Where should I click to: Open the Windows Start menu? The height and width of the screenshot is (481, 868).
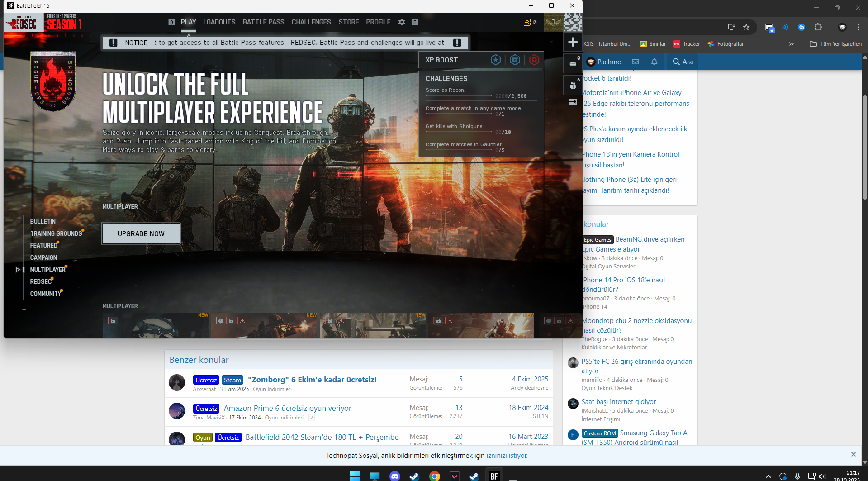point(355,476)
